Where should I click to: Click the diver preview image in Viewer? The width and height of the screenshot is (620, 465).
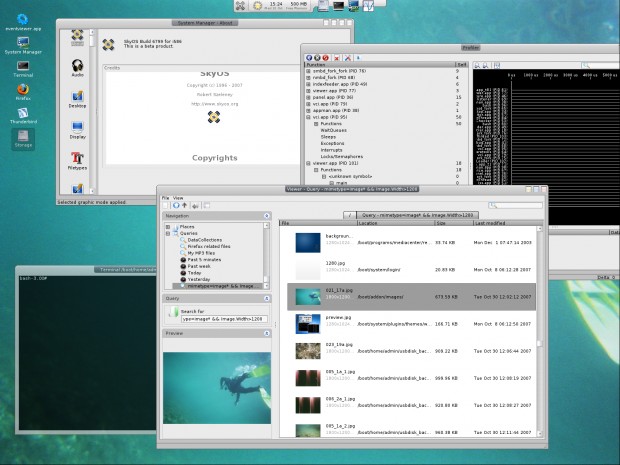coord(217,388)
